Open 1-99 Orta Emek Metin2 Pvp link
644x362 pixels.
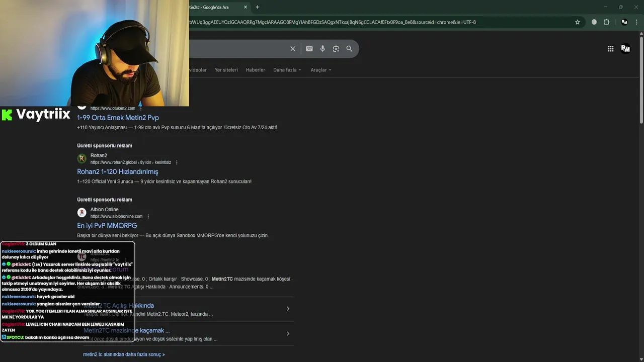118,118
